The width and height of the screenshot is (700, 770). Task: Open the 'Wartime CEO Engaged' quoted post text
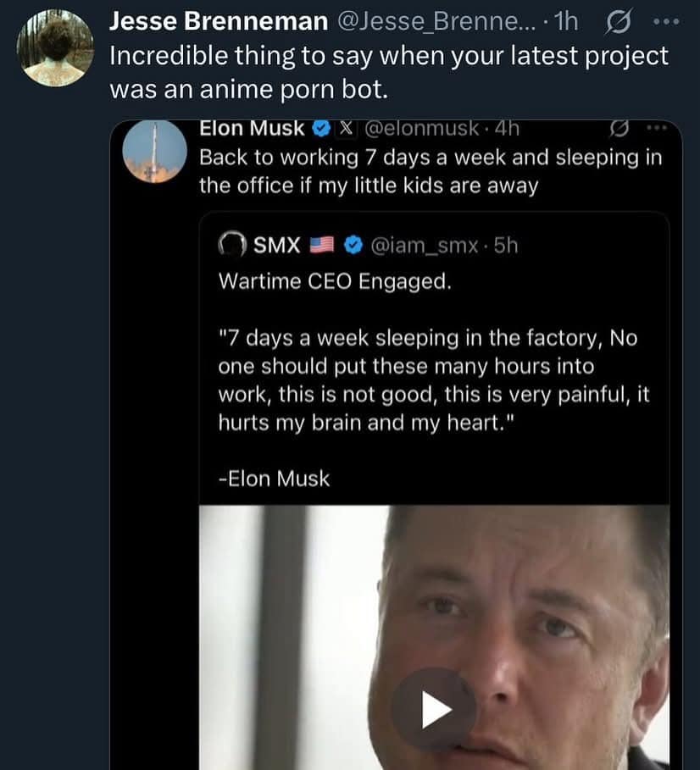coord(335,282)
